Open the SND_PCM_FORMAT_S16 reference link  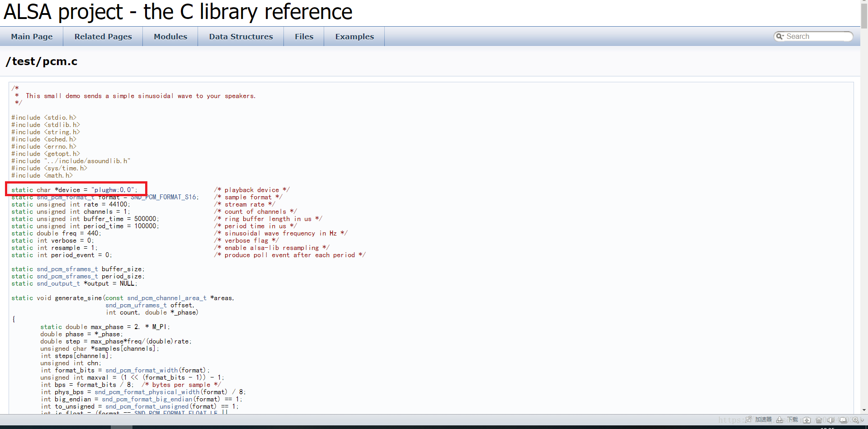click(165, 197)
